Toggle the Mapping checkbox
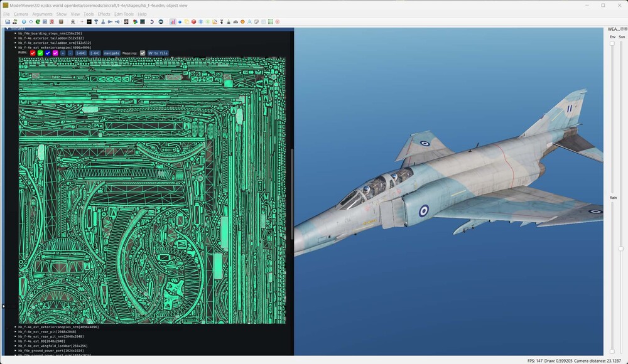The height and width of the screenshot is (364, 628). tap(143, 53)
